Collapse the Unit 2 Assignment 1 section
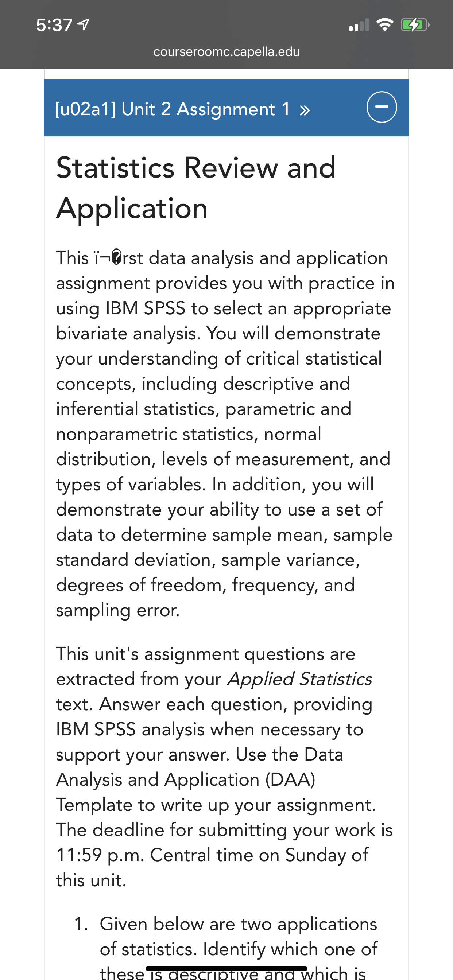The height and width of the screenshot is (980, 453). (x=382, y=107)
